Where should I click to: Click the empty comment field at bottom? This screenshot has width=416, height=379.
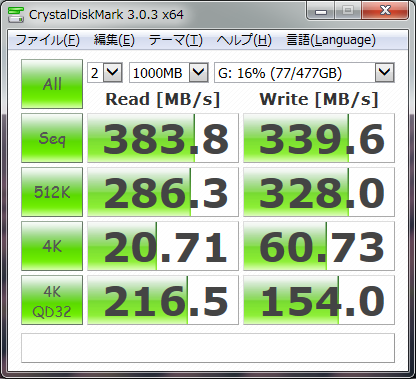[x=208, y=348]
